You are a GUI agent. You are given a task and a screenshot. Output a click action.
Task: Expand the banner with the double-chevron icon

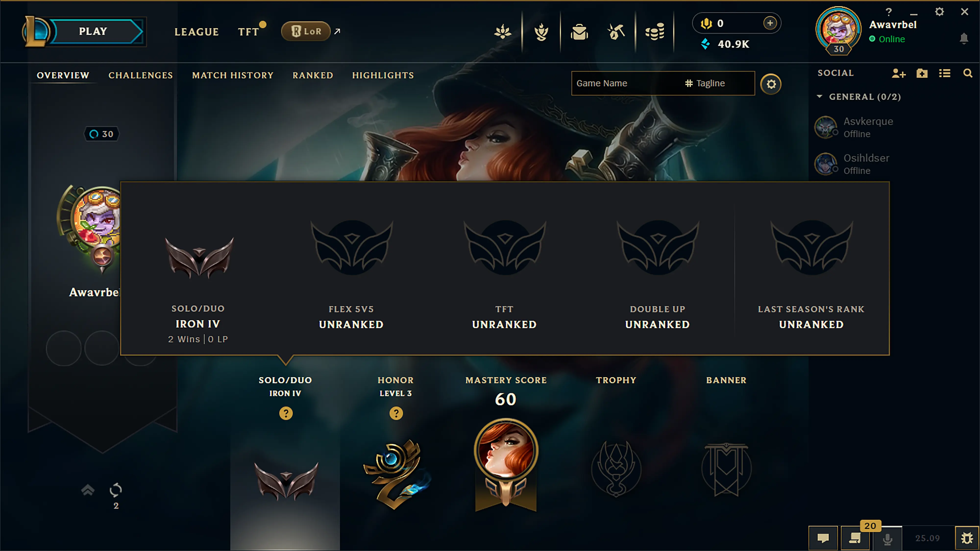[x=87, y=490]
